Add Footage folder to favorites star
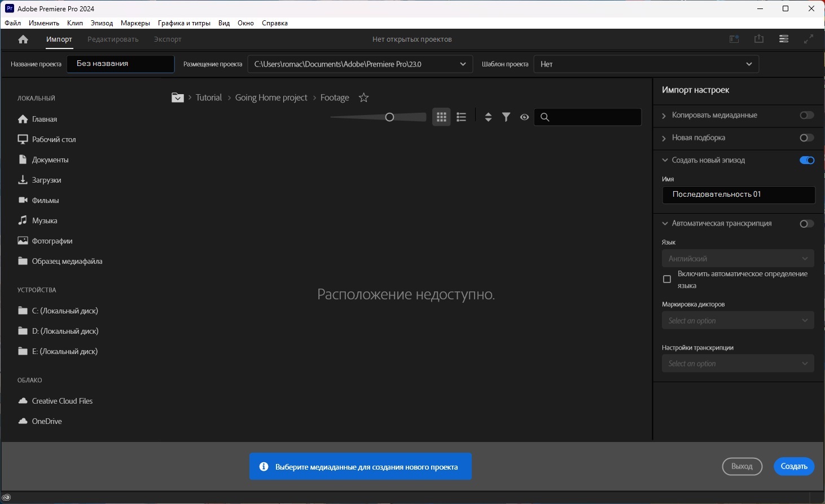Screen dimensions: 825x504 point(364,98)
